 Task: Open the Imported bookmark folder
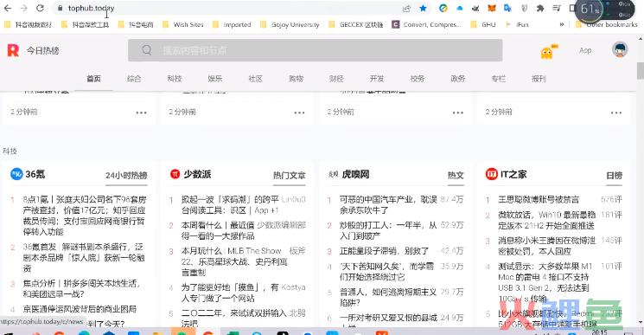232,24
